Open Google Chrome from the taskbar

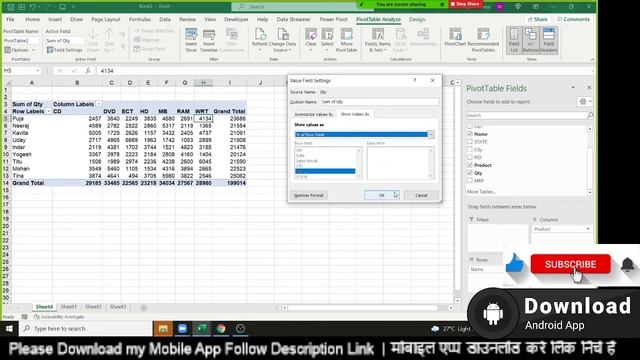tap(221, 329)
